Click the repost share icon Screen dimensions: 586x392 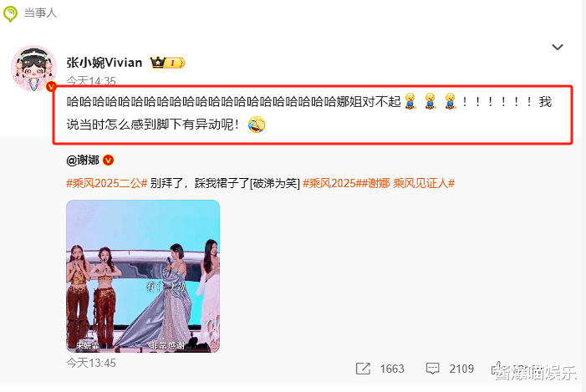click(363, 369)
